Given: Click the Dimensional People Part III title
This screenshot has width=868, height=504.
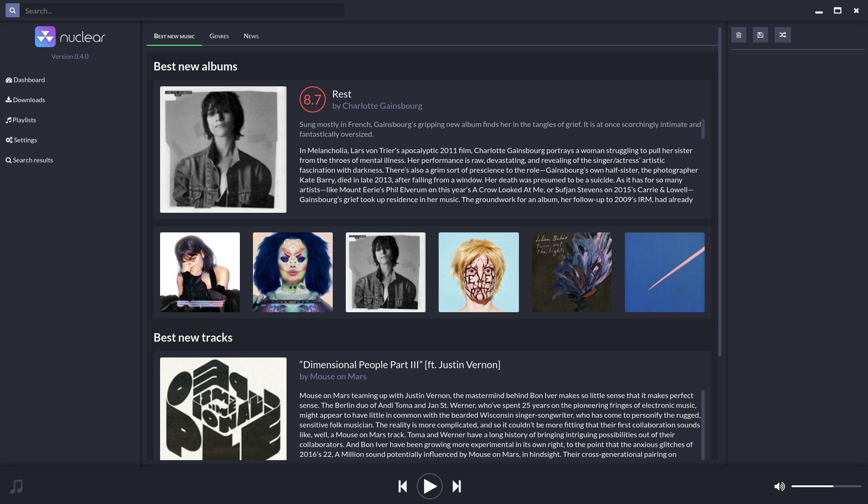Looking at the screenshot, I should pyautogui.click(x=400, y=364).
